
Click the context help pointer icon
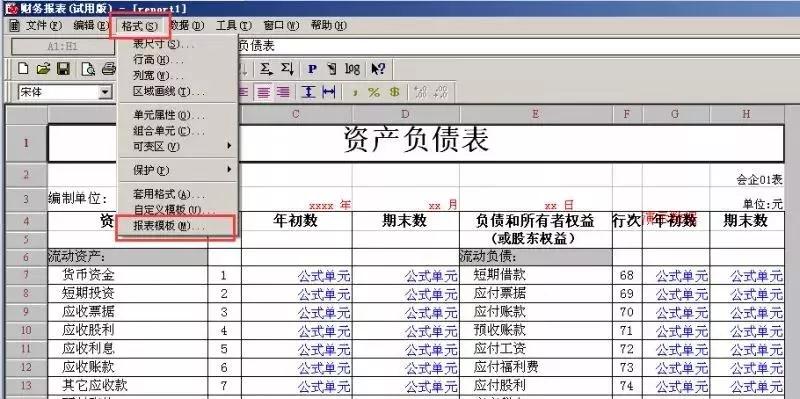pyautogui.click(x=378, y=69)
